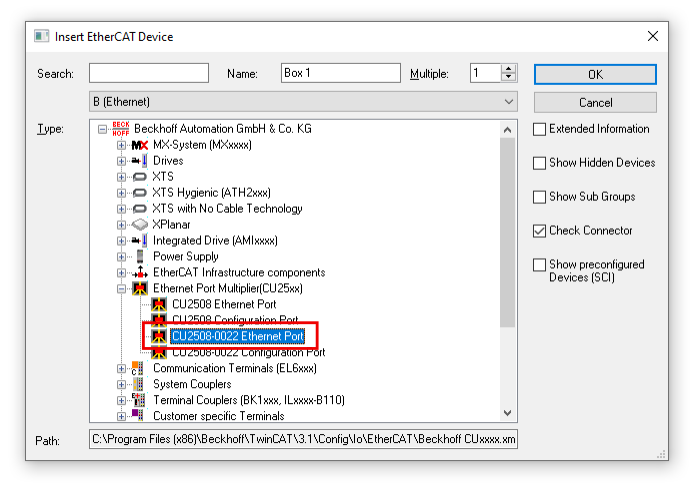The width and height of the screenshot is (697, 487).
Task: Expand Terminal Couplers node
Action: click(x=121, y=400)
